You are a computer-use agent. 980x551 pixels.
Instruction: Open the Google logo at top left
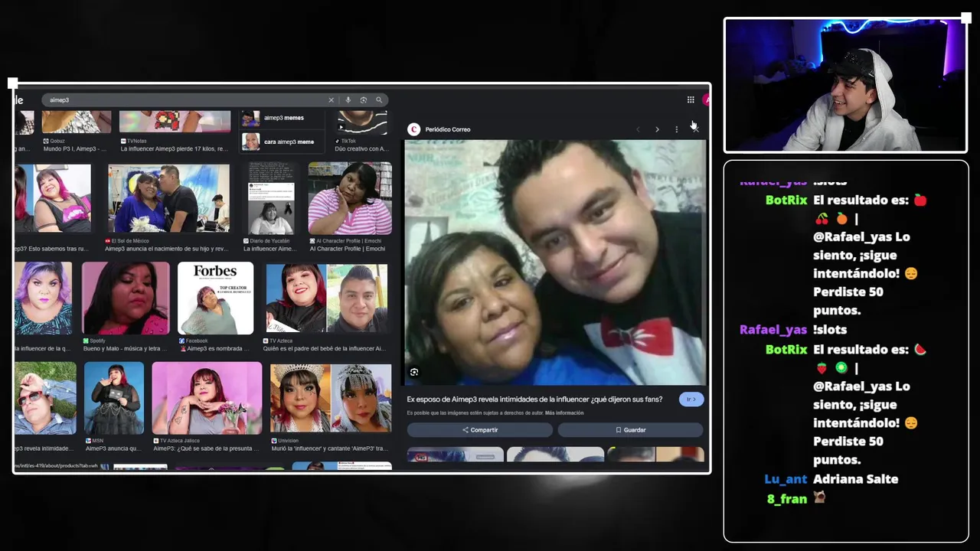point(19,100)
